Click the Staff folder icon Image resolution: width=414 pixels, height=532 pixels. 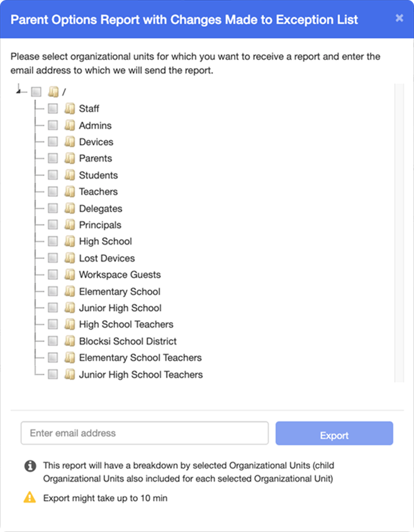pos(70,109)
